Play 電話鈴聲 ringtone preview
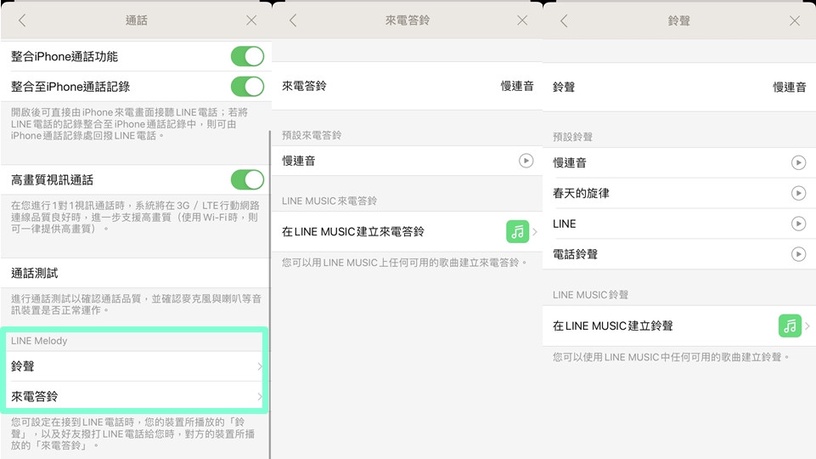This screenshot has height=459, width=816. coord(798,254)
